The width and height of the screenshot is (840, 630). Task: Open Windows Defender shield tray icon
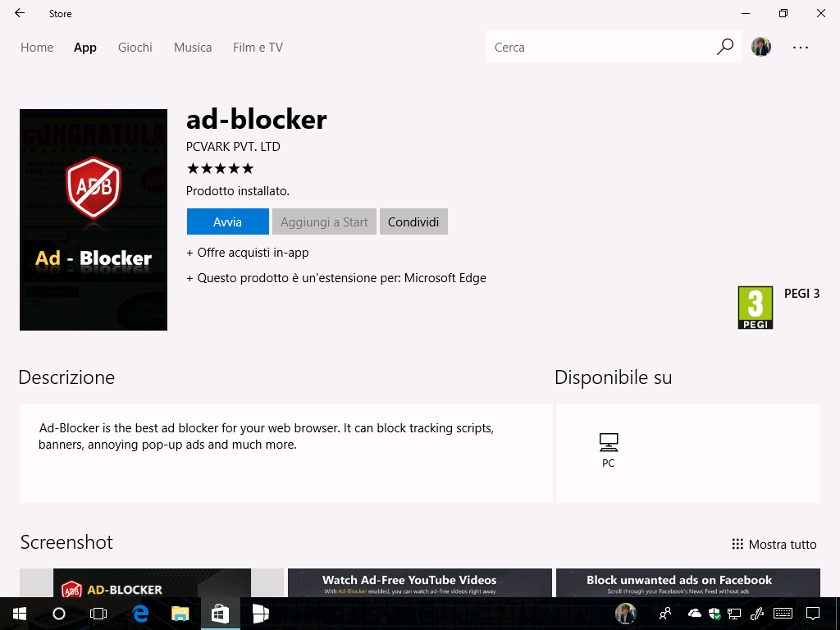tap(714, 614)
